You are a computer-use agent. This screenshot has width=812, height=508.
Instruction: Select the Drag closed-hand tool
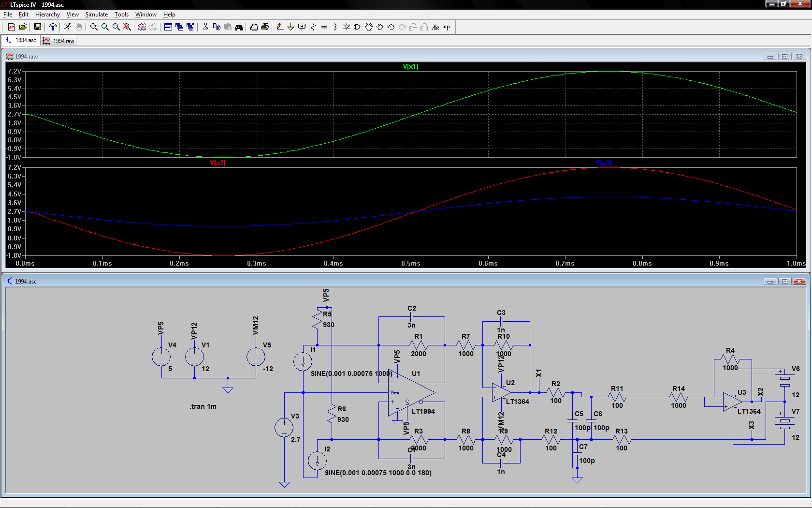click(x=380, y=27)
